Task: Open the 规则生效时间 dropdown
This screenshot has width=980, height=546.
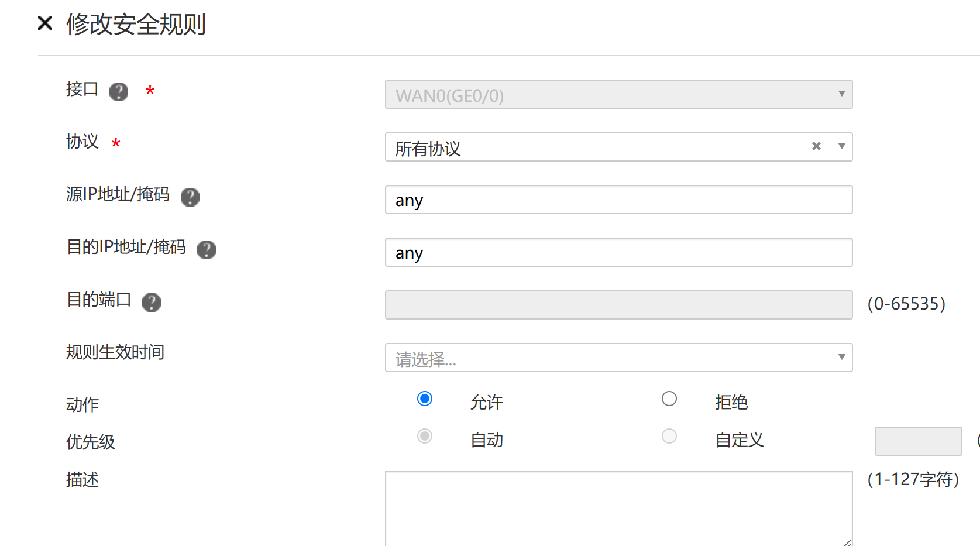Action: coord(618,358)
